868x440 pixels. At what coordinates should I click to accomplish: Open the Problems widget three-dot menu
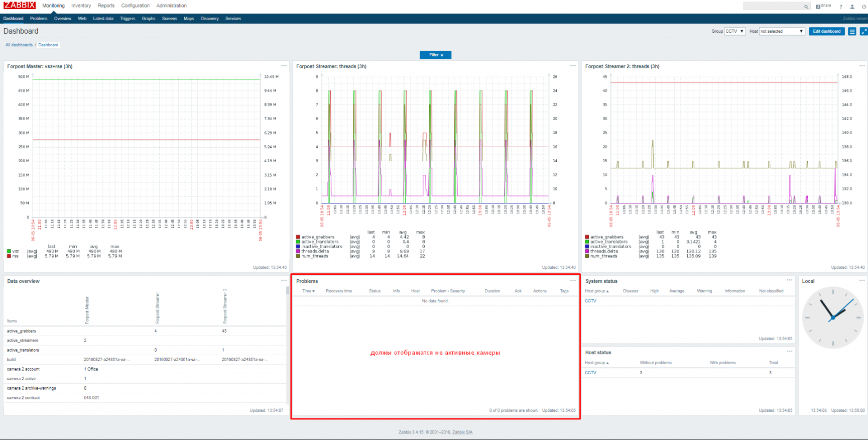coord(573,281)
